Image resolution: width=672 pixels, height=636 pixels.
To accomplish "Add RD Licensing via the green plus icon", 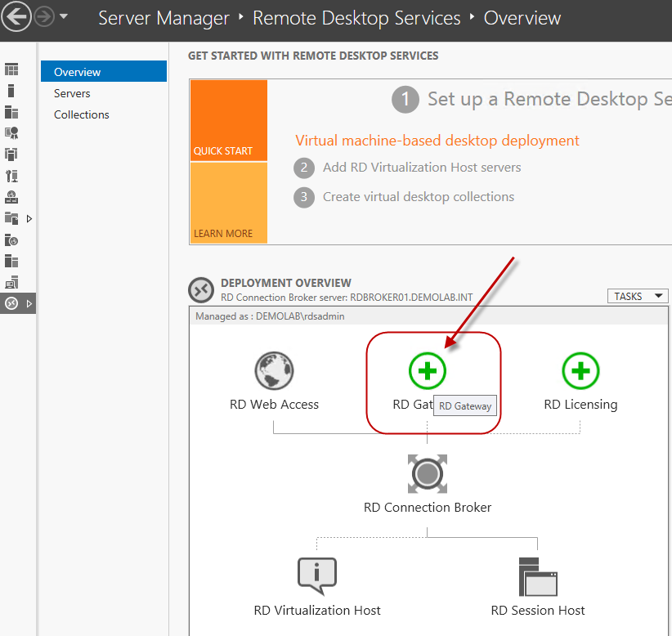I will pos(580,370).
